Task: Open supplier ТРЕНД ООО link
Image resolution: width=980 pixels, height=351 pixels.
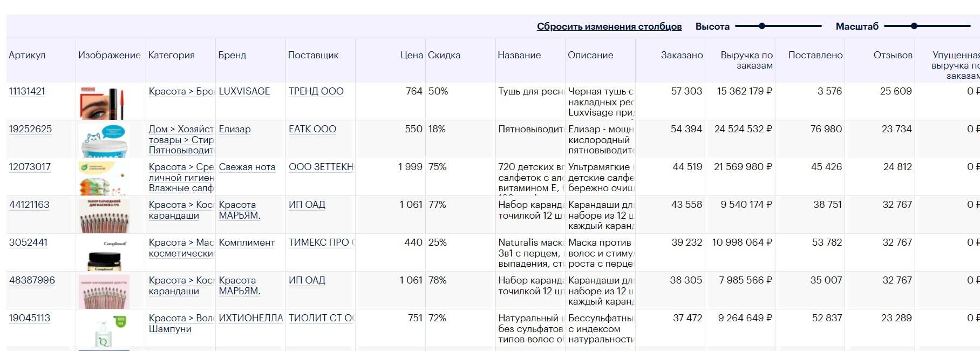Action: click(x=316, y=91)
